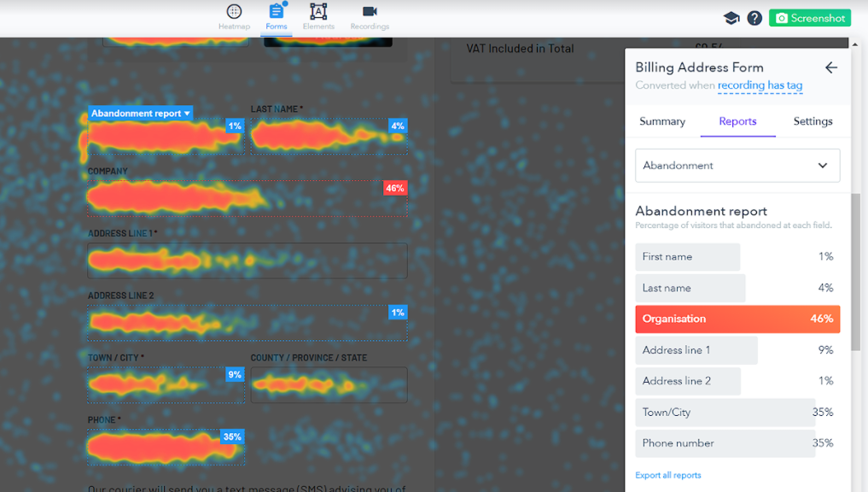The image size is (868, 492).
Task: Click the first name field 1% badge
Action: pos(235,126)
